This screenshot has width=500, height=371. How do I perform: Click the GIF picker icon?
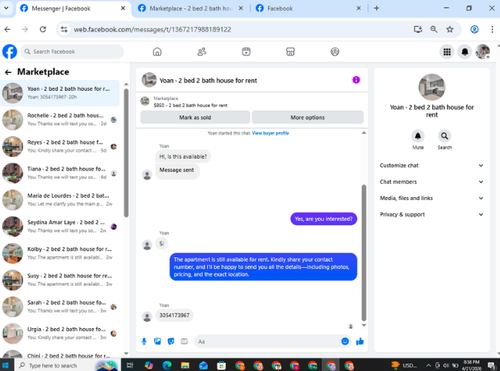[x=184, y=341]
